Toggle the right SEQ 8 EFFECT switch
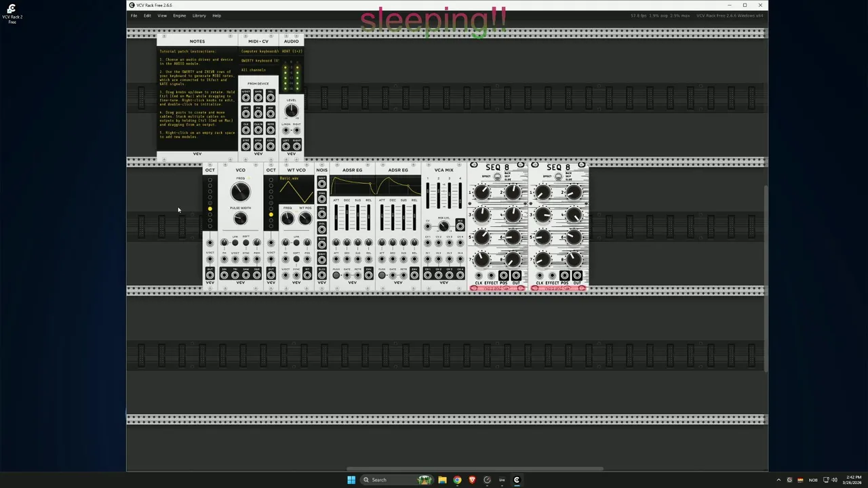Viewport: 868px width, 488px height. (558, 176)
